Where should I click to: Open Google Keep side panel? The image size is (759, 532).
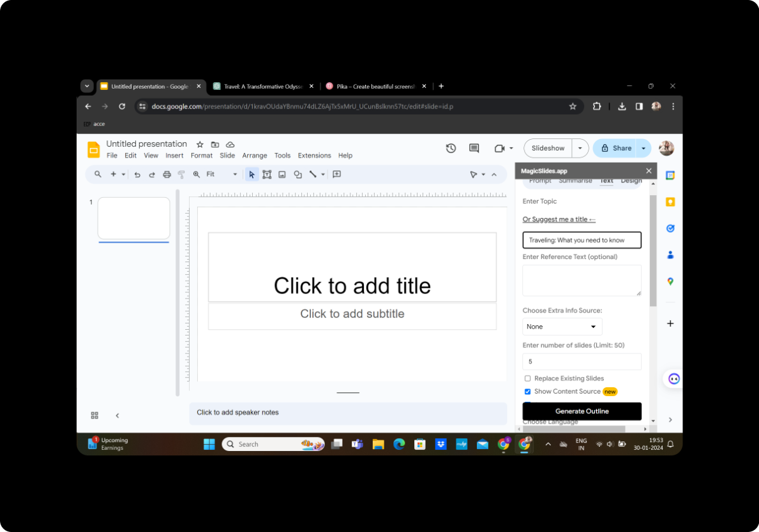[x=670, y=202]
